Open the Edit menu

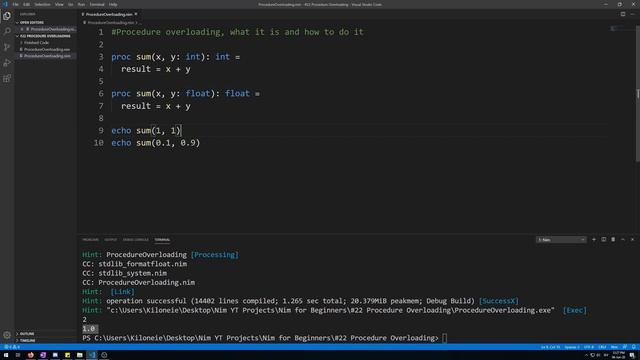(x=27, y=4)
